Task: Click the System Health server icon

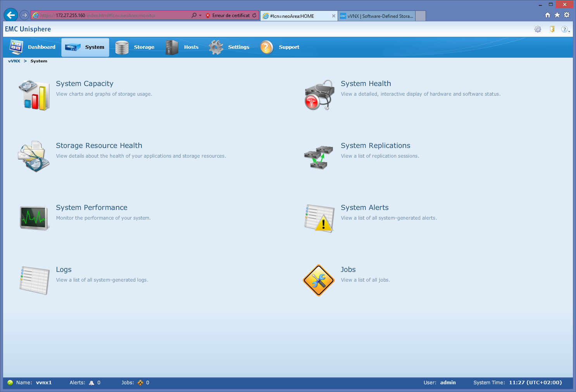Action: point(319,95)
